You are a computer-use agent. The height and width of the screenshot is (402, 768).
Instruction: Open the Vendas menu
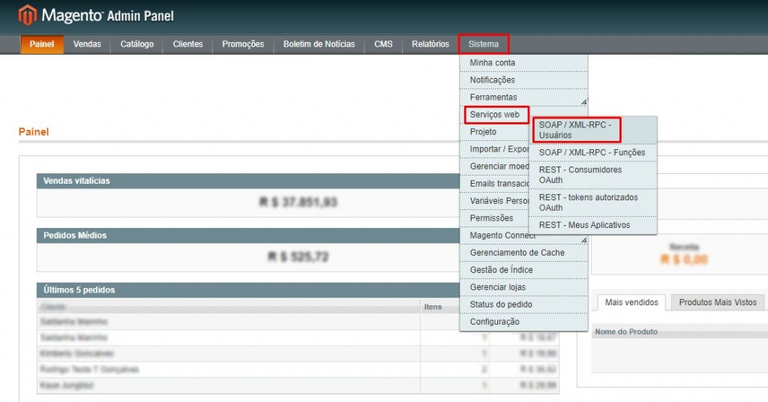pos(87,44)
